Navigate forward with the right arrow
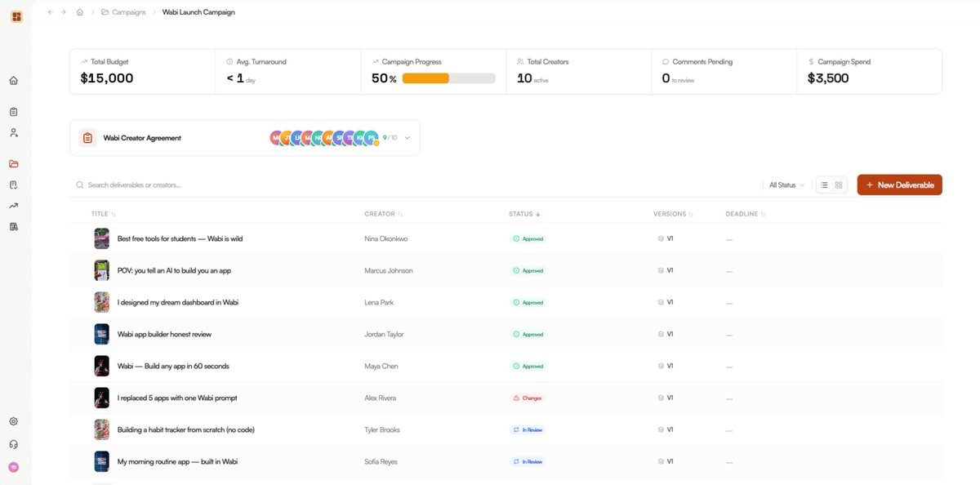 [x=64, y=12]
